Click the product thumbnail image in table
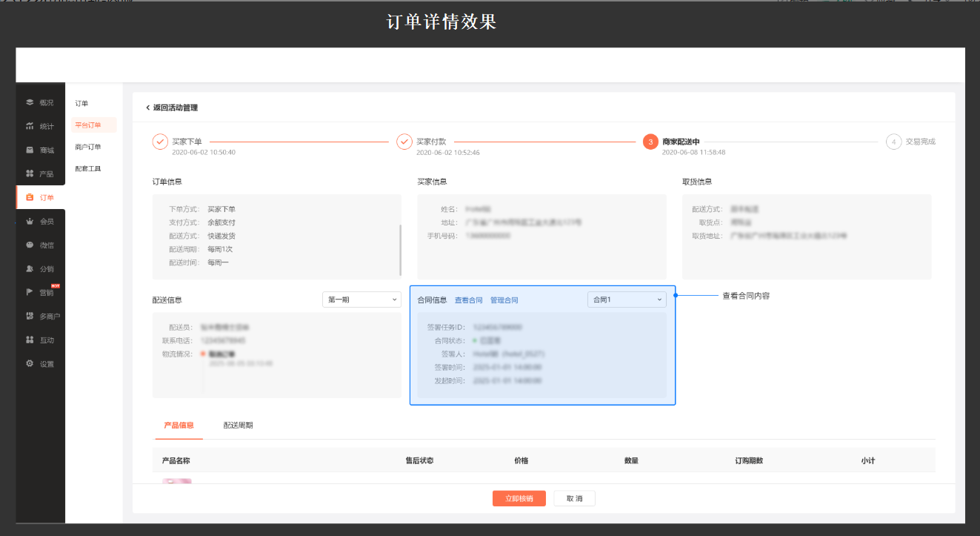Screen dimensions: 980x536 176,481
